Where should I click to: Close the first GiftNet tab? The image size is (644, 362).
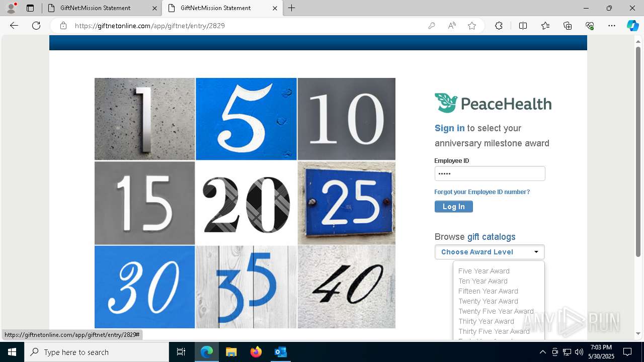tap(154, 8)
